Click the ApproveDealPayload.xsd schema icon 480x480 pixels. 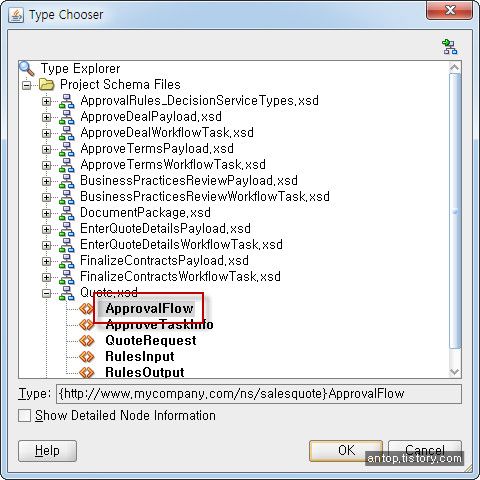(67, 117)
